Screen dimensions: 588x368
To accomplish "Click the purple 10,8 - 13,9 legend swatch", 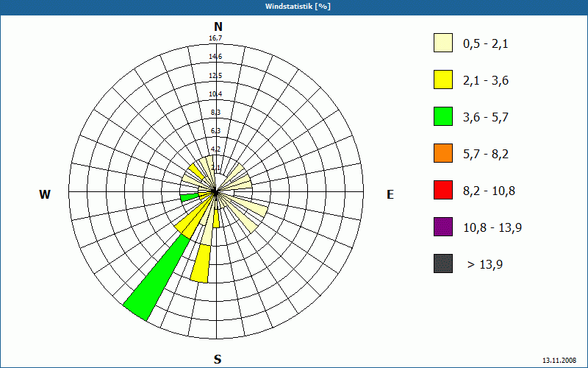I will [x=443, y=227].
